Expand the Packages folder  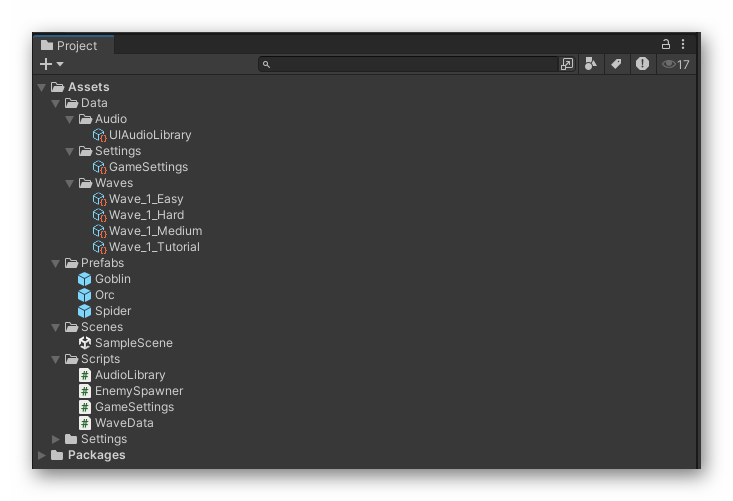click(x=42, y=455)
